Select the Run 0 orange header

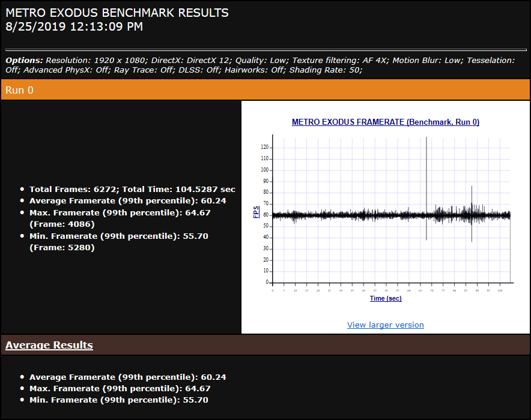click(x=265, y=90)
